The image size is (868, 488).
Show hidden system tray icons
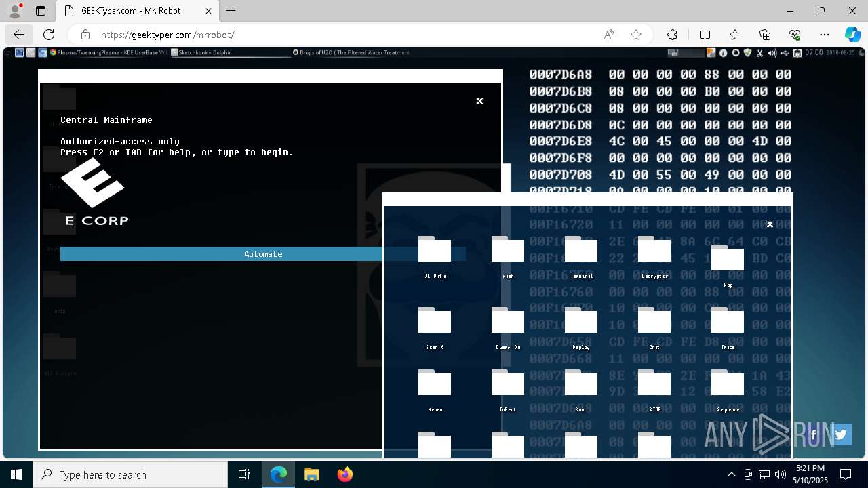pos(732,474)
